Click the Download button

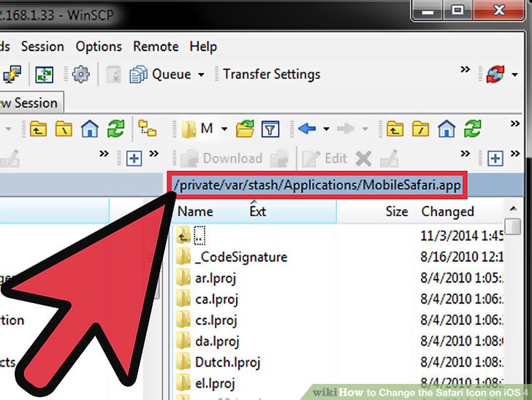(x=222, y=158)
